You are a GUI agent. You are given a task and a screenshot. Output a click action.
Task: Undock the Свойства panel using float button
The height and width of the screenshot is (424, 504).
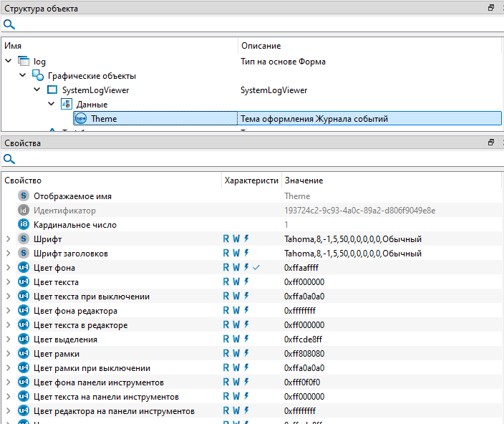tap(491, 143)
